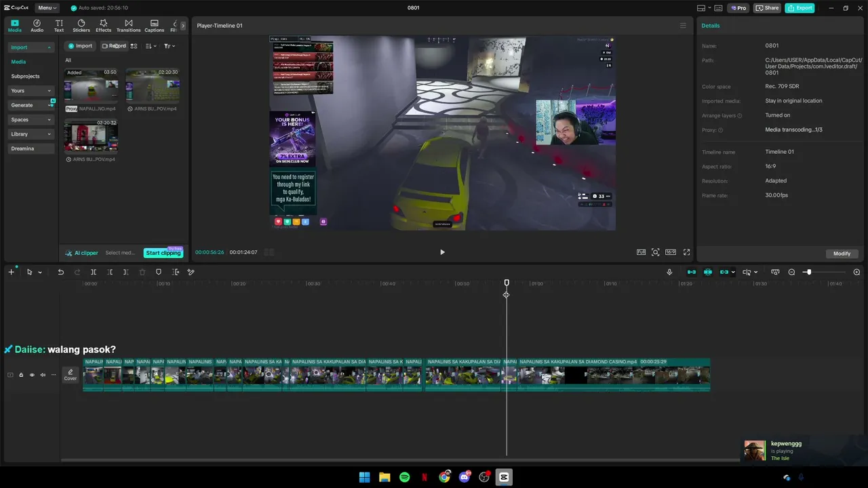Click the delete-left trim tool
Image resolution: width=868 pixels, height=488 pixels.
pos(110,272)
